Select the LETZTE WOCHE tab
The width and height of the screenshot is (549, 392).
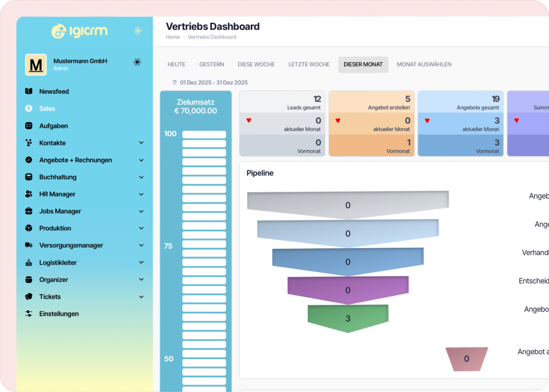309,64
